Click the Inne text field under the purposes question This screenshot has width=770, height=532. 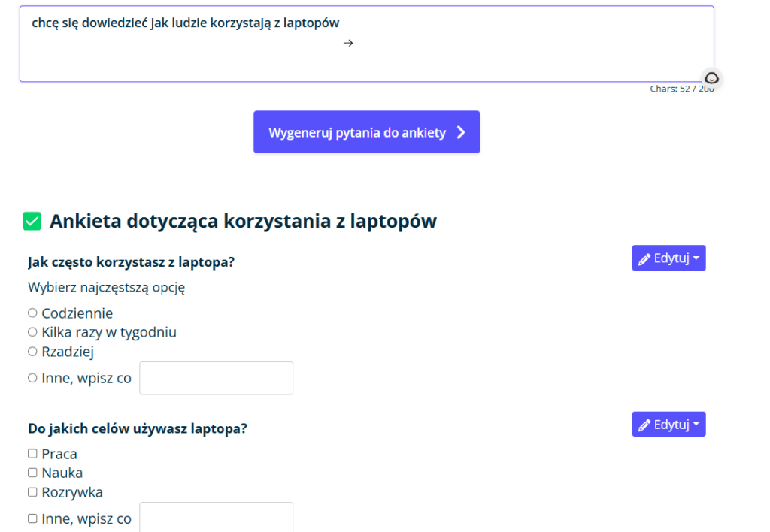[x=217, y=518]
